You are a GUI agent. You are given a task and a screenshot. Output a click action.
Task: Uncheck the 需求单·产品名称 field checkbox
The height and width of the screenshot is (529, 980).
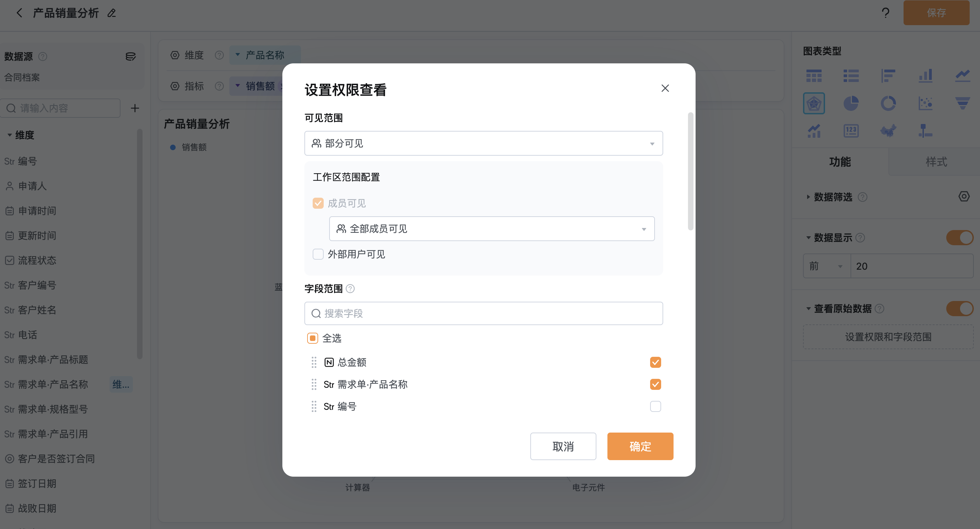656,384
